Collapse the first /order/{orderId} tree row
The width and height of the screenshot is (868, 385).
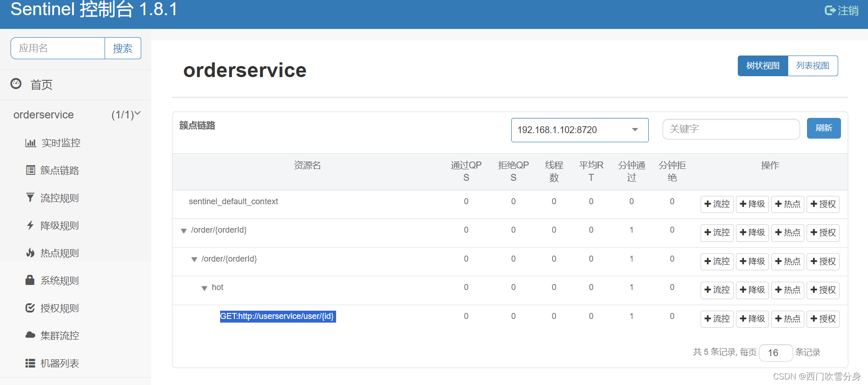tap(183, 231)
